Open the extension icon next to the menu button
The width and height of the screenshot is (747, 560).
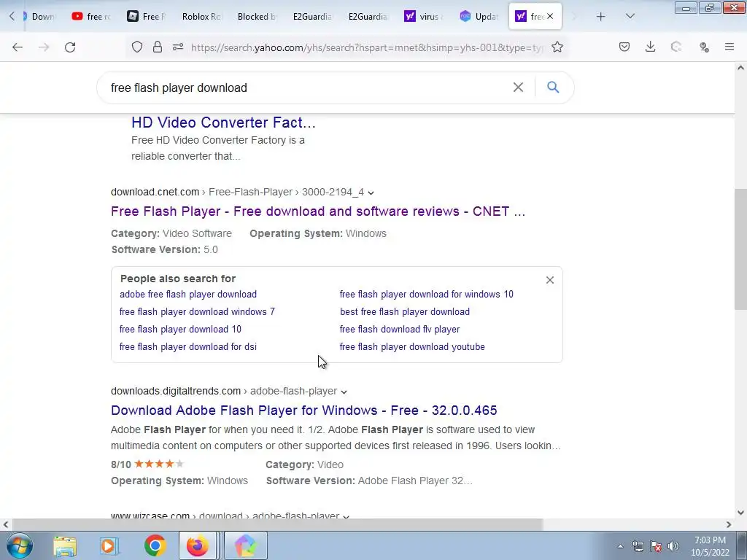click(x=704, y=47)
